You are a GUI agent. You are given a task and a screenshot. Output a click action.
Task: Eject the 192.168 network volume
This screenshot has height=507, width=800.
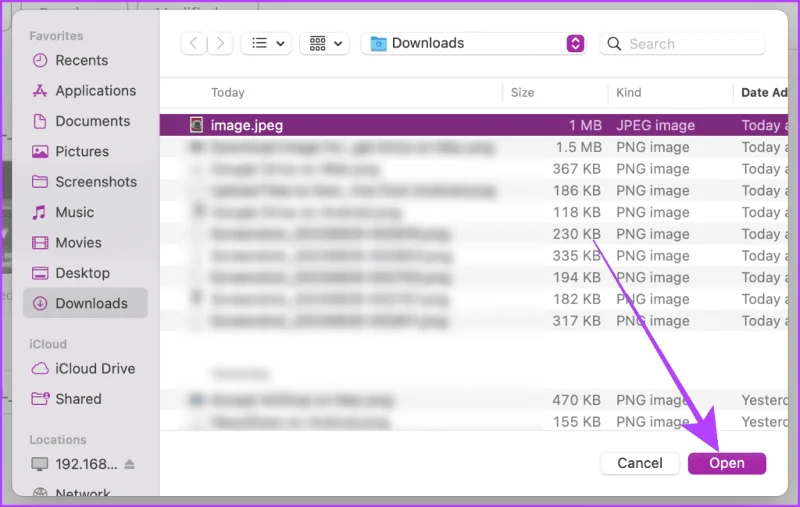[130, 464]
